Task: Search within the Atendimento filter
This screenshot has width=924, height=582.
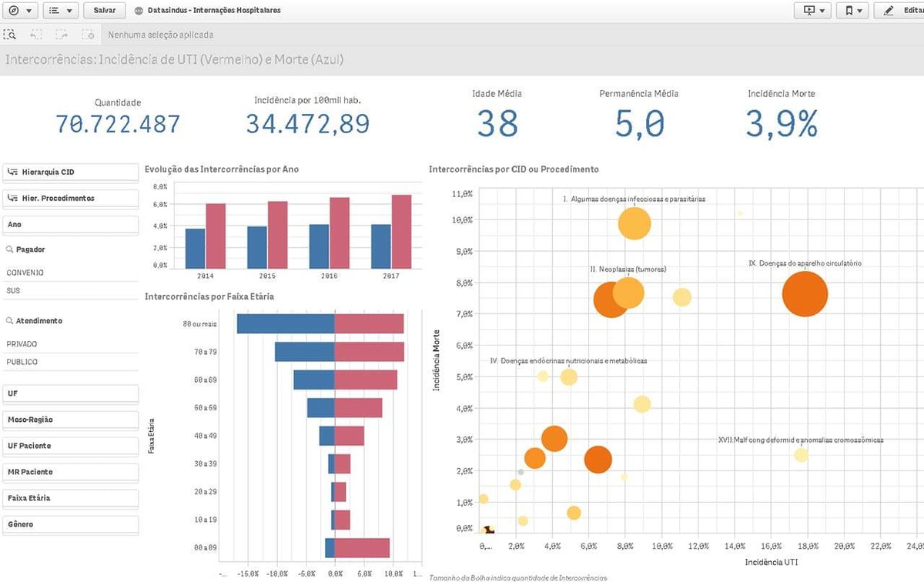Action: click(x=9, y=321)
